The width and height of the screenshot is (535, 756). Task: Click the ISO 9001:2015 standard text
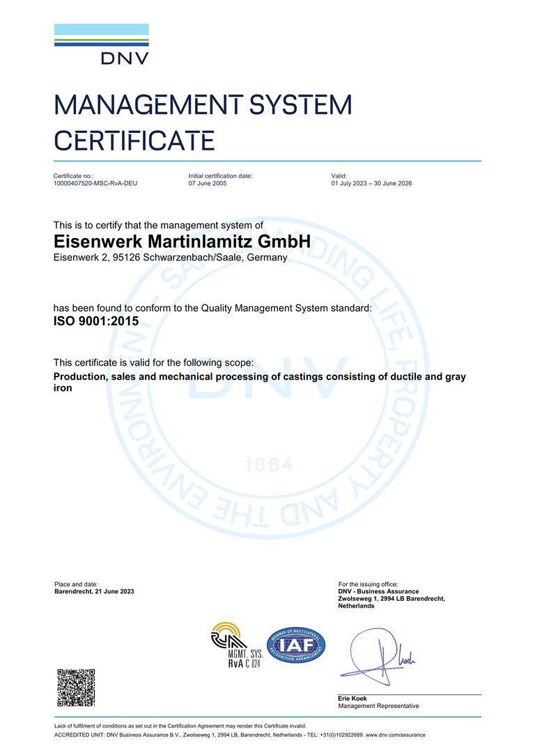tap(96, 322)
